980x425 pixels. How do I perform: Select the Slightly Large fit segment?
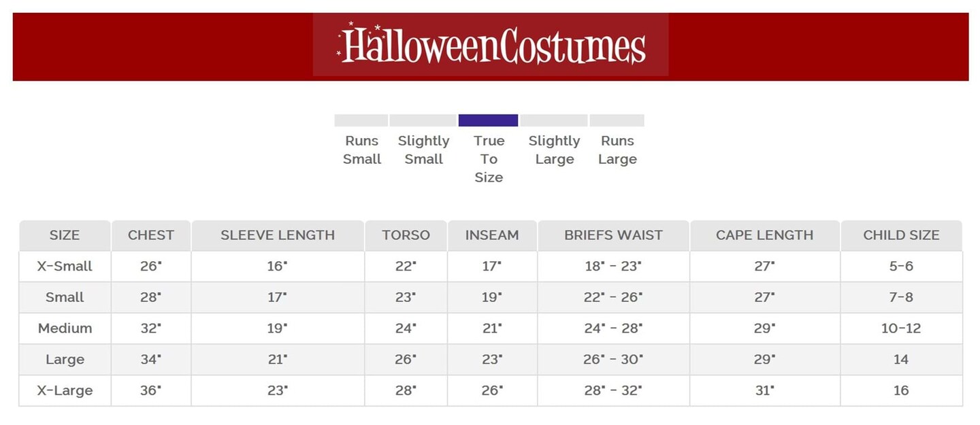(x=554, y=121)
